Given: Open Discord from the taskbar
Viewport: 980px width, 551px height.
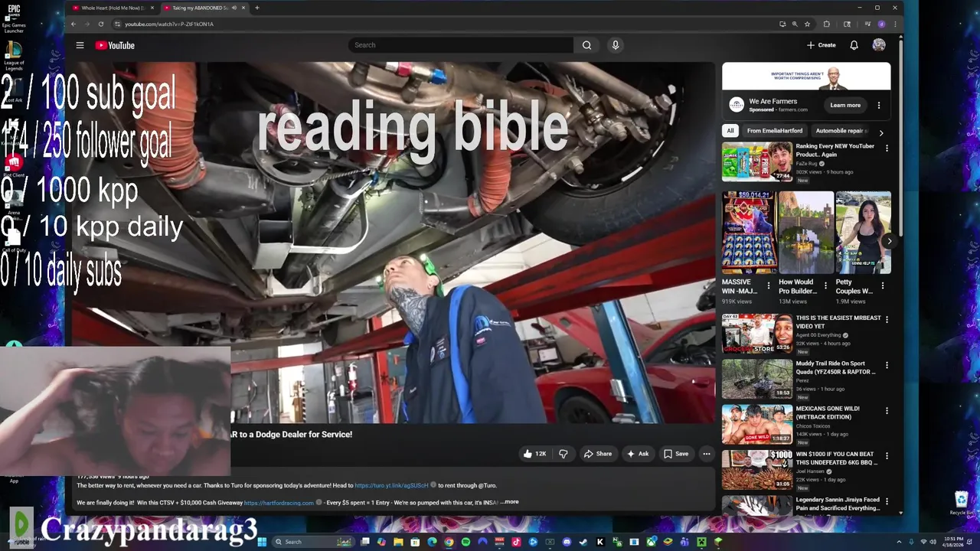Looking at the screenshot, I should click(x=567, y=542).
